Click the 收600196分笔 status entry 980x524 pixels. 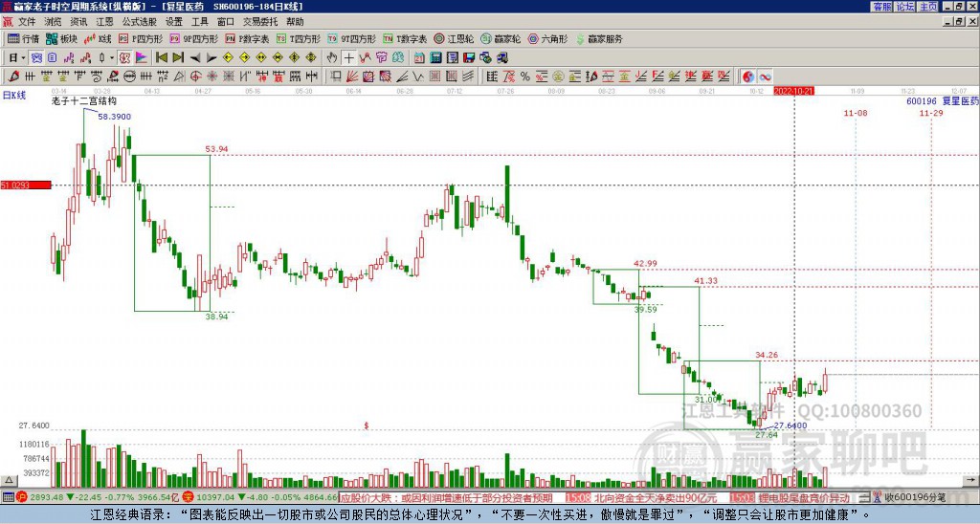coord(909,498)
